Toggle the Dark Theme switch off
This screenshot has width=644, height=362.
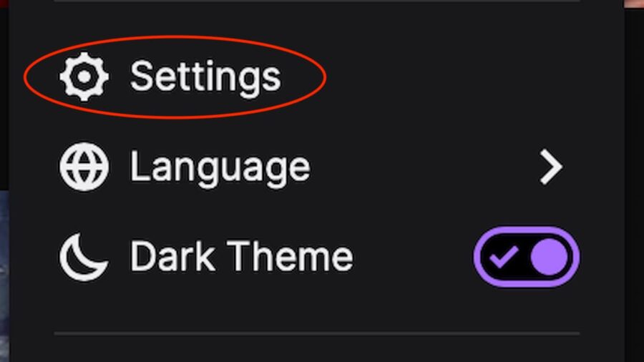tap(527, 257)
